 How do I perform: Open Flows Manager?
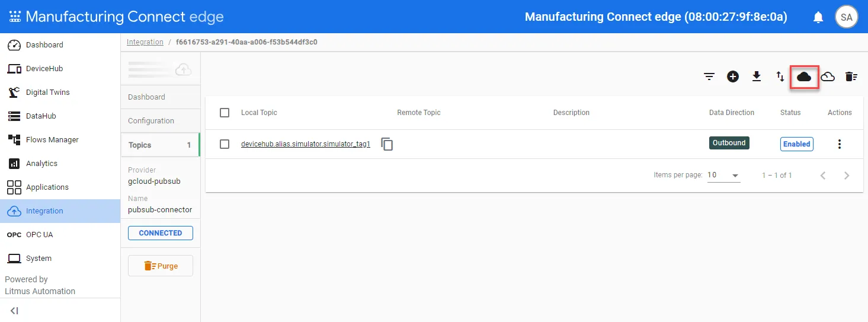point(60,140)
